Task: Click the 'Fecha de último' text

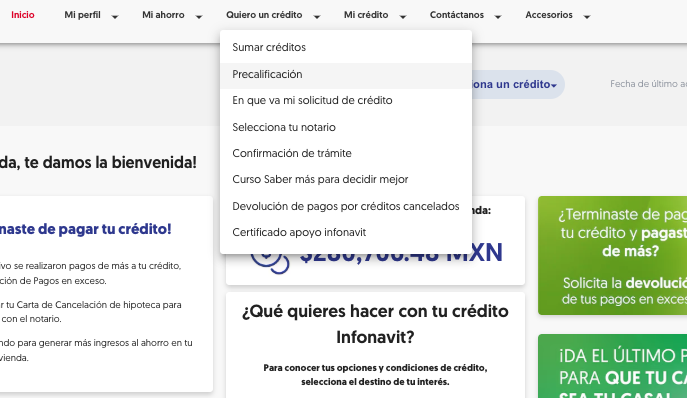Action: pos(648,84)
